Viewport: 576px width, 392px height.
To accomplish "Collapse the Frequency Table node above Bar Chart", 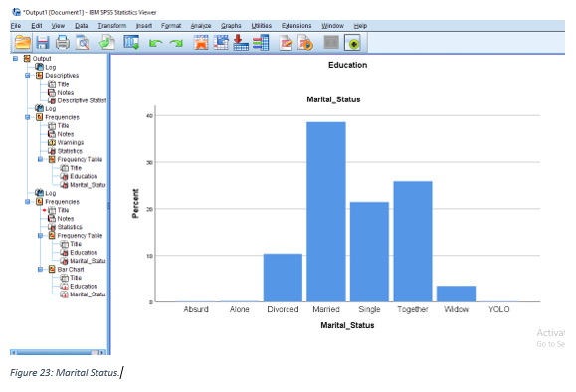I will pyautogui.click(x=40, y=235).
